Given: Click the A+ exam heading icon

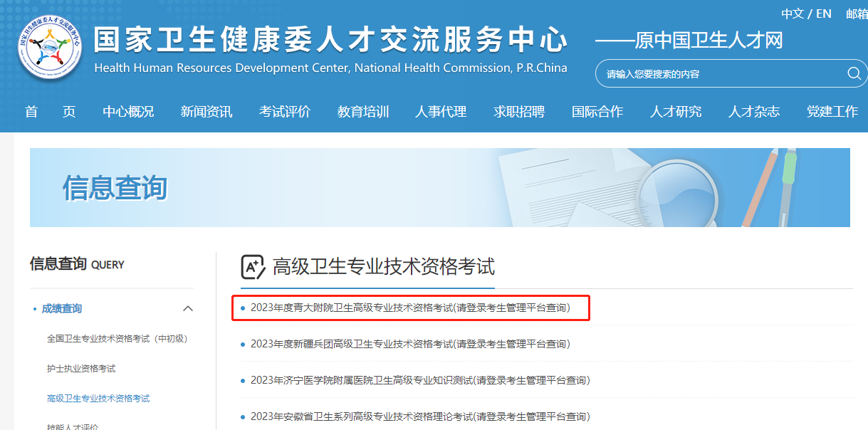Looking at the screenshot, I should (x=253, y=267).
